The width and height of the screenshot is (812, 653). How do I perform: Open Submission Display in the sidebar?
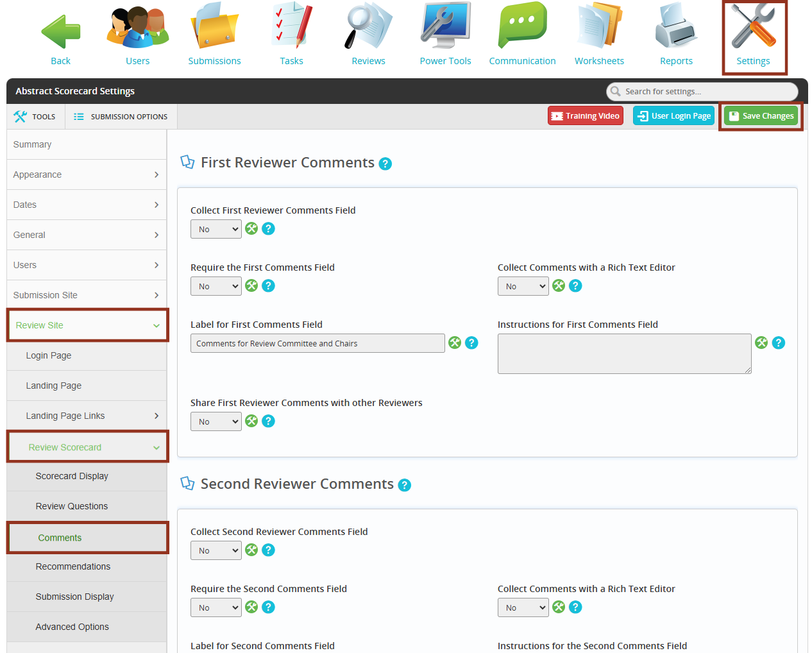pyautogui.click(x=87, y=597)
